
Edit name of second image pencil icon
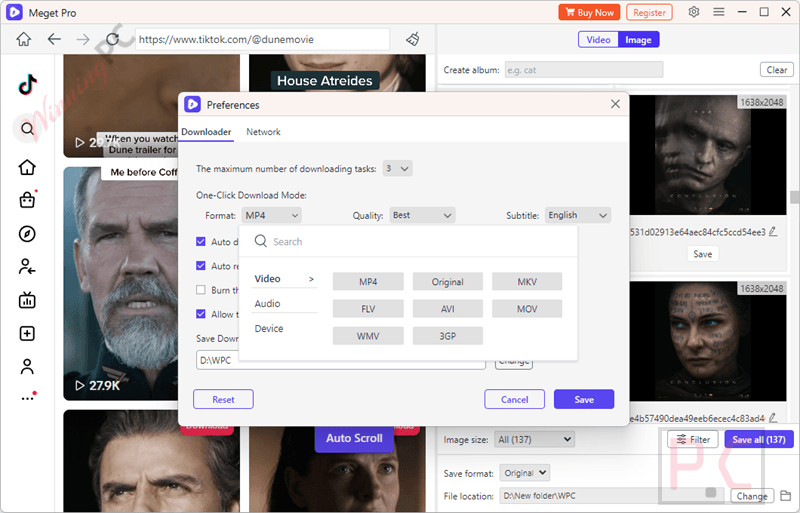[x=773, y=418]
